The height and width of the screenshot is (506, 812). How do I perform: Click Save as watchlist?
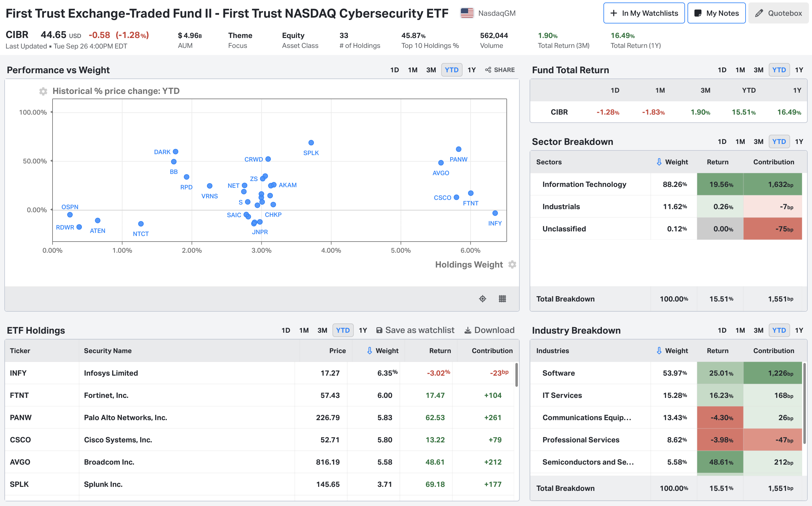point(415,330)
